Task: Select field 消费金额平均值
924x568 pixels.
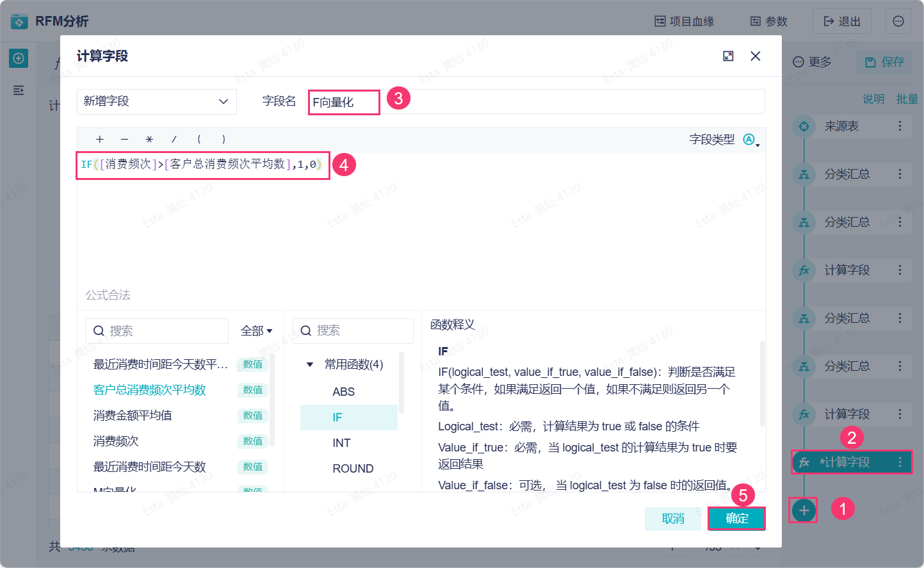Action: tap(133, 416)
